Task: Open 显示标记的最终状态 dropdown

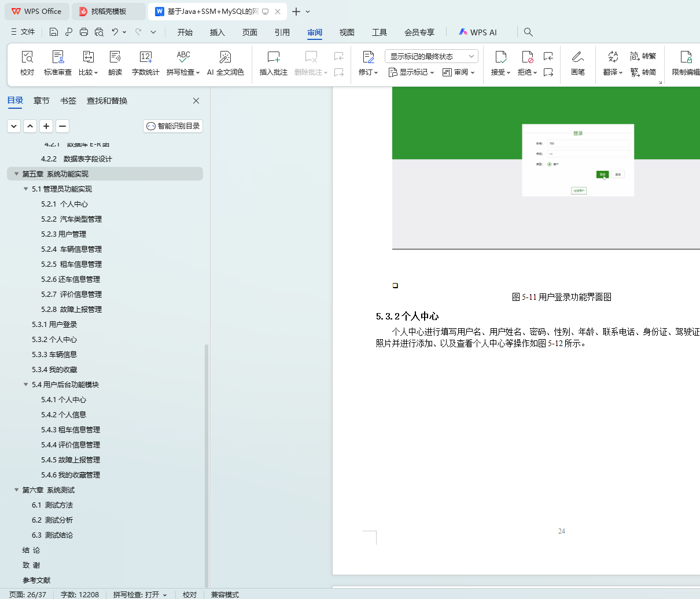Action: coord(432,56)
